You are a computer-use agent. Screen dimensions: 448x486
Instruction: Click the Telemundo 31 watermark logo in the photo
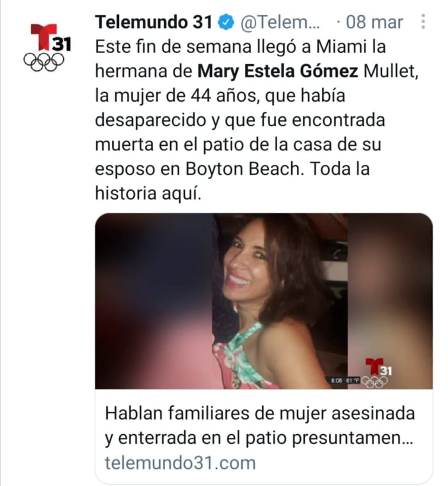(x=376, y=373)
